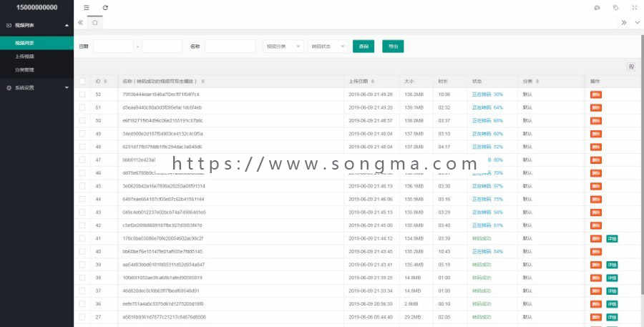The width and height of the screenshot is (644, 327).
Task: Select the highlighted video list submenu item
Action: (36, 43)
